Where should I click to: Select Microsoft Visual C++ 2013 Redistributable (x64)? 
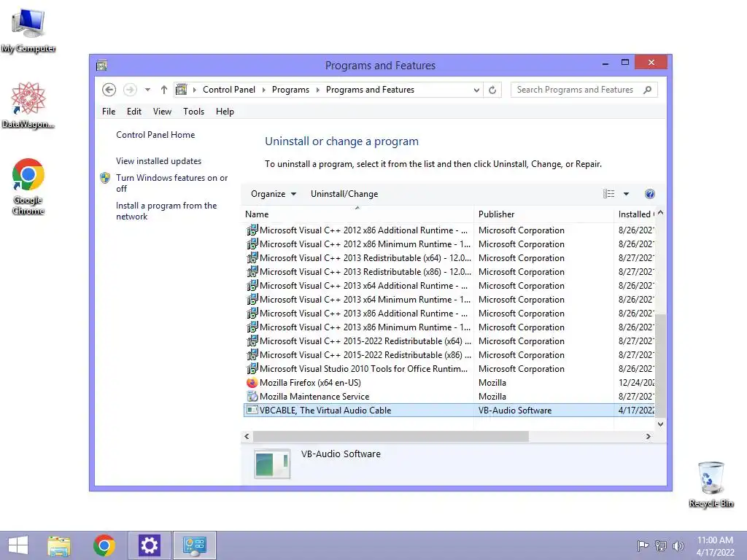pos(450,258)
